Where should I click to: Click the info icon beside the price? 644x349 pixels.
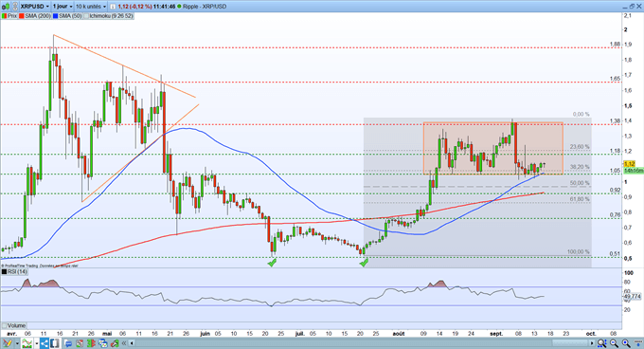coord(113,7)
